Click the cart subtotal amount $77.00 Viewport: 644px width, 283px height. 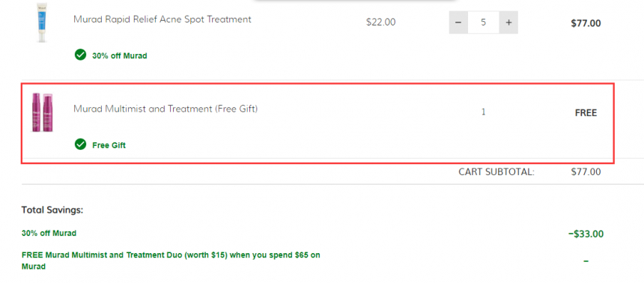pos(586,171)
